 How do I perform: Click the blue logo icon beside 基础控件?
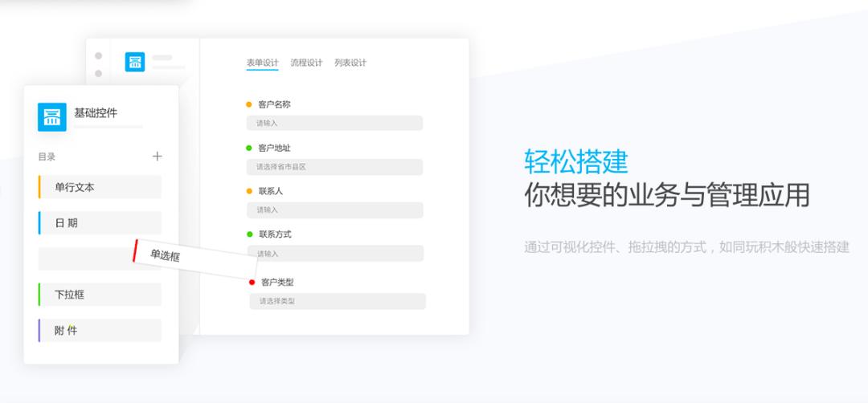52,117
